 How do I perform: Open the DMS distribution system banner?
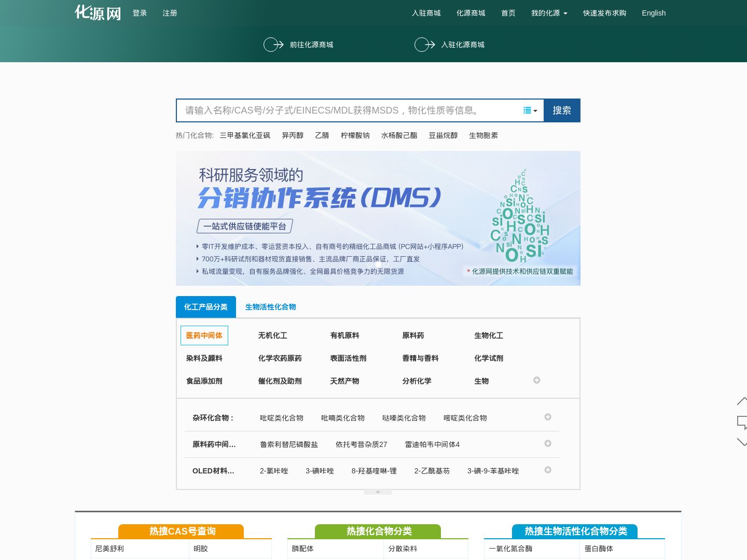pos(378,218)
